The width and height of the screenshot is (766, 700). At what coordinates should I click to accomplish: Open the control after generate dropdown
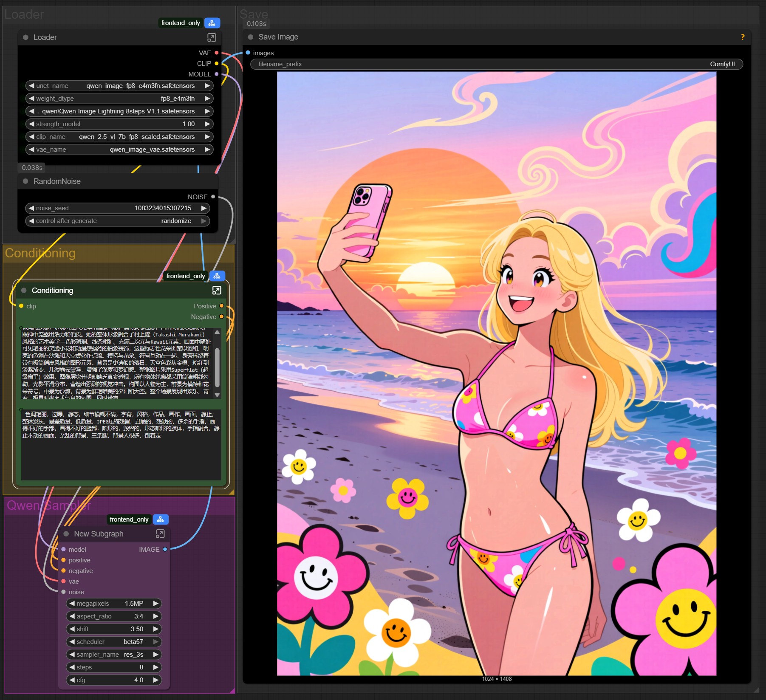pos(118,221)
